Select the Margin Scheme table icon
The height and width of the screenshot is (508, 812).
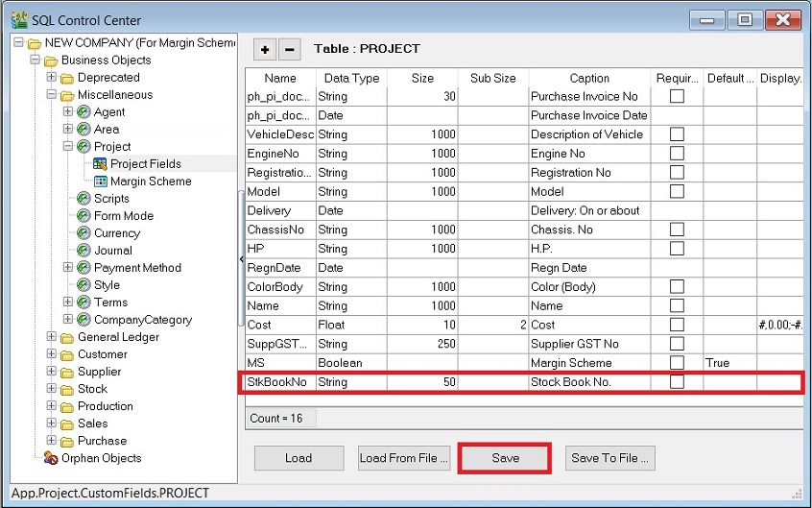(x=100, y=181)
